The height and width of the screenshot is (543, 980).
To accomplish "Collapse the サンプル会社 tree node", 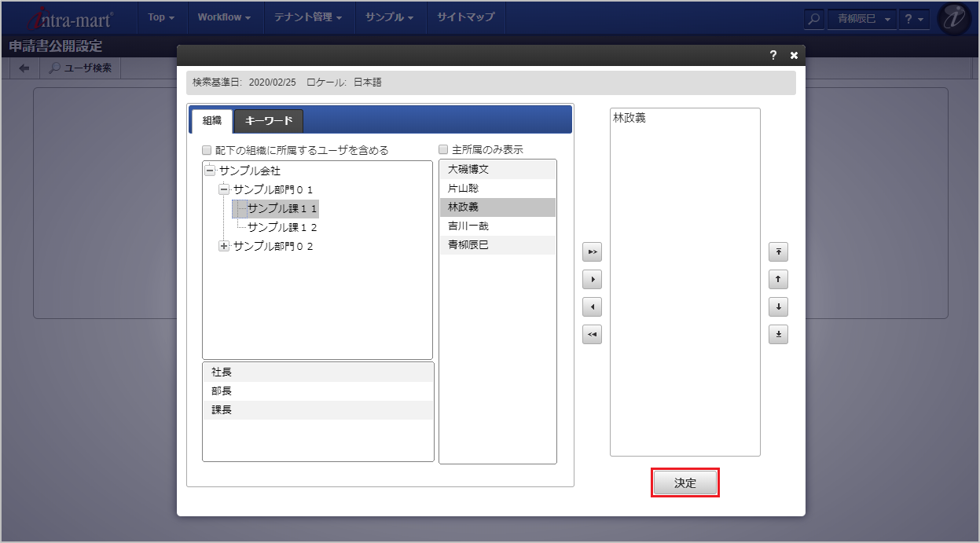I will click(x=208, y=171).
